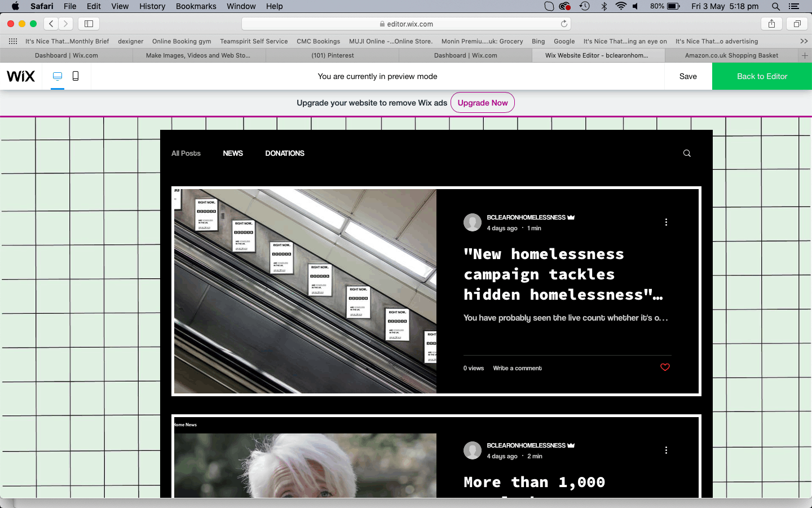The height and width of the screenshot is (508, 812).
Task: Click Write a comment link
Action: pos(518,368)
